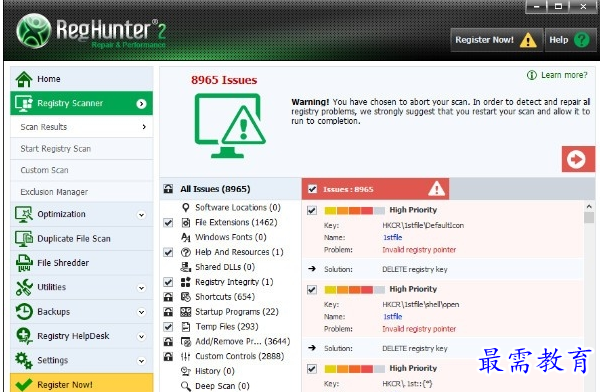This screenshot has width=600, height=392.
Task: Collapse the Registry Scanner arrow
Action: point(142,104)
